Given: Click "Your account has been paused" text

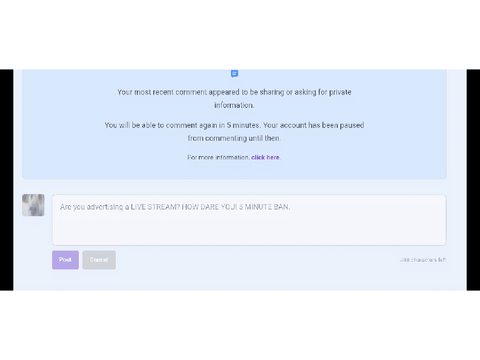Looking at the screenshot, I should click(313, 125).
